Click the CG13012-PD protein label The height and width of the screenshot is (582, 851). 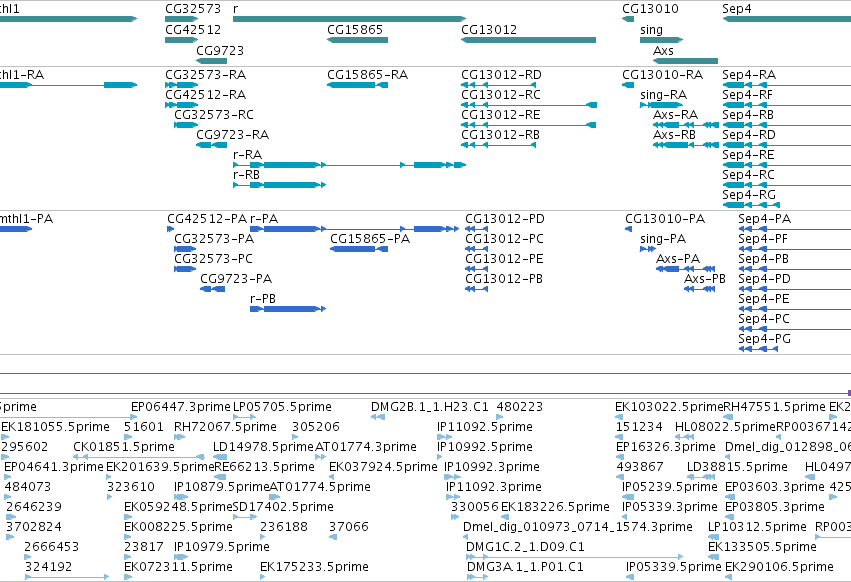click(505, 219)
